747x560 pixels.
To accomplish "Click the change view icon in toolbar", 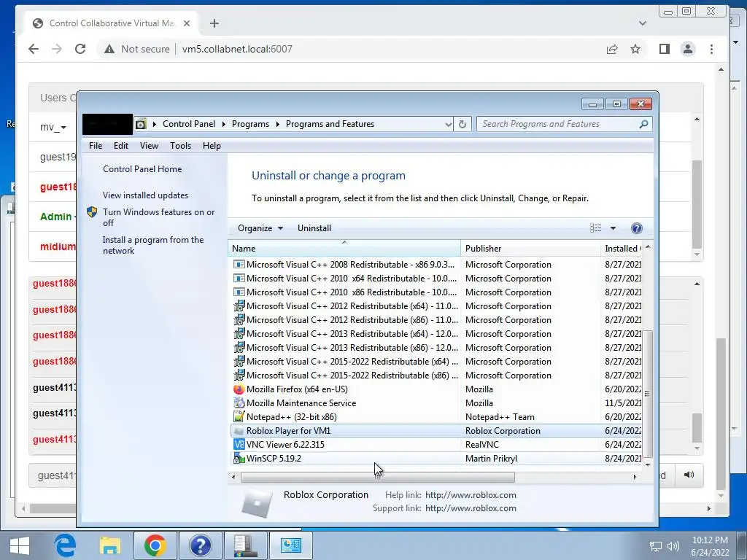I will (x=595, y=228).
